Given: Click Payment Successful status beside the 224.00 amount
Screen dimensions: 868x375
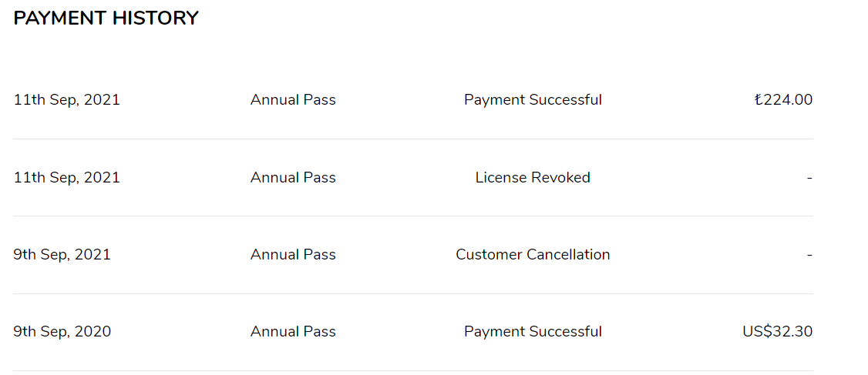Looking at the screenshot, I should click(x=533, y=100).
